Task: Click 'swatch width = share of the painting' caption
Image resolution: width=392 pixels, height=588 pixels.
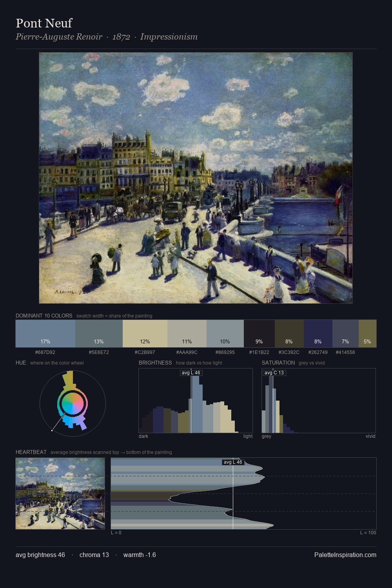Action: [x=114, y=316]
